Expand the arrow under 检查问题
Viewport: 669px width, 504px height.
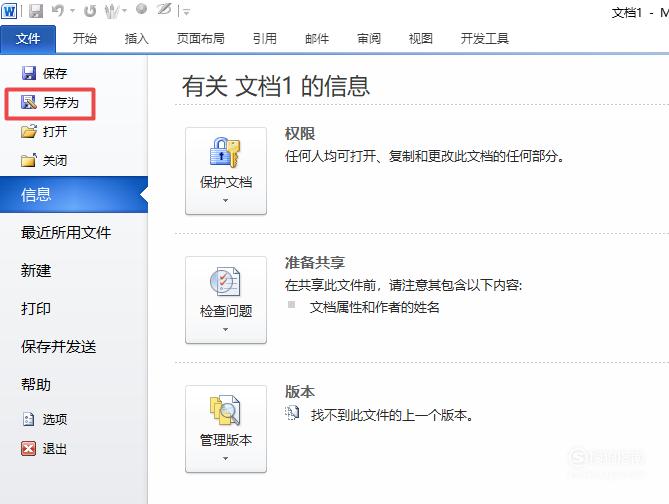click(226, 329)
